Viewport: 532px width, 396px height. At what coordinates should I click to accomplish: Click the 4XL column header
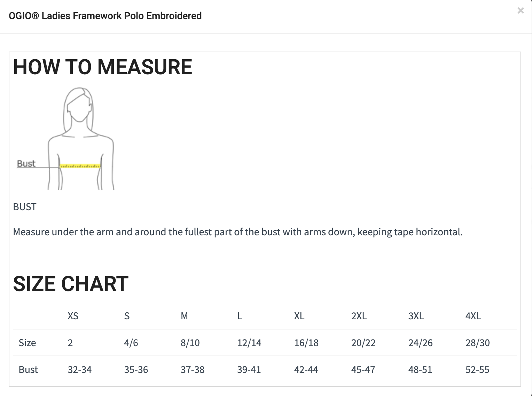pos(473,316)
